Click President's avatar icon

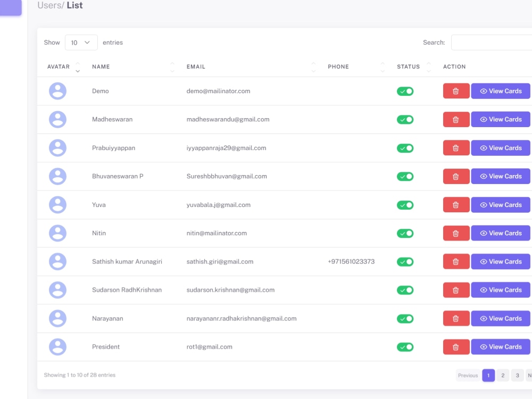(57, 347)
